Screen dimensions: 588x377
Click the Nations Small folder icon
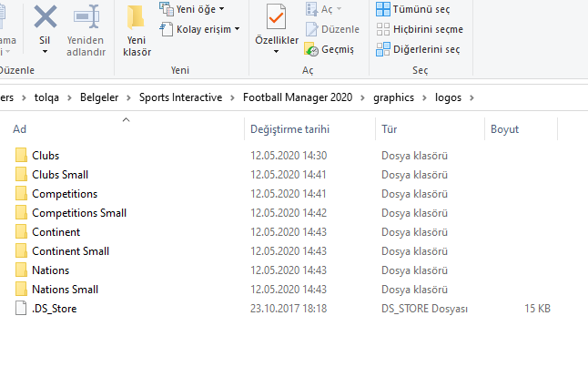[21, 289]
